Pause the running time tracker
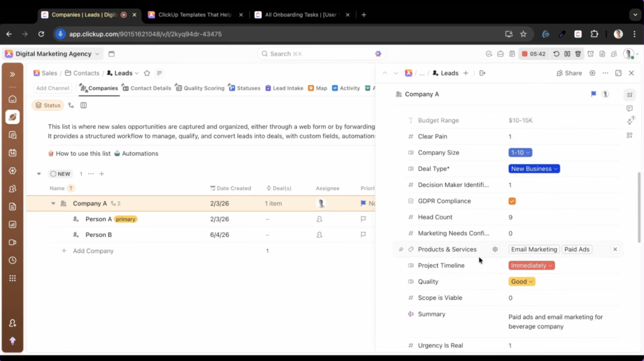Image resolution: width=644 pixels, height=361 pixels. click(567, 54)
